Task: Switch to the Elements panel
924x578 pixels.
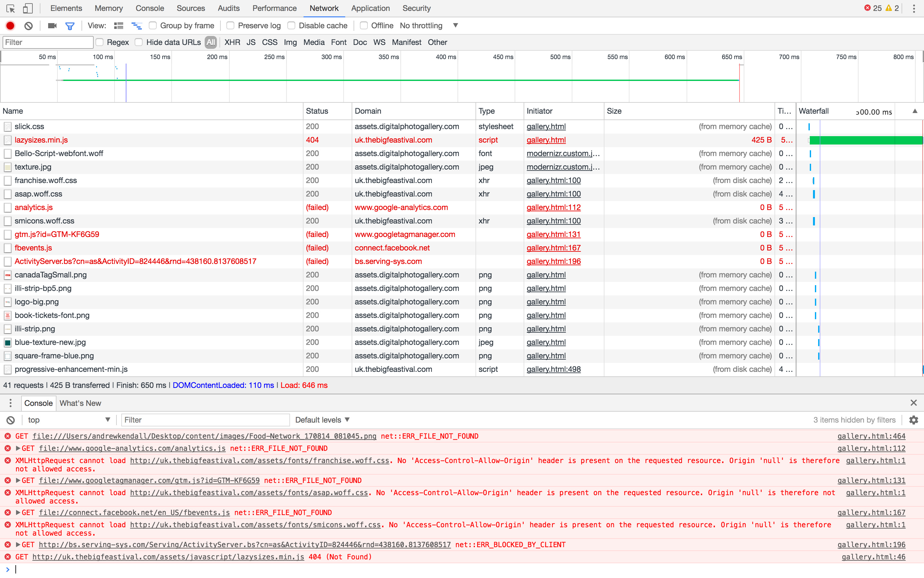Action: (x=66, y=8)
